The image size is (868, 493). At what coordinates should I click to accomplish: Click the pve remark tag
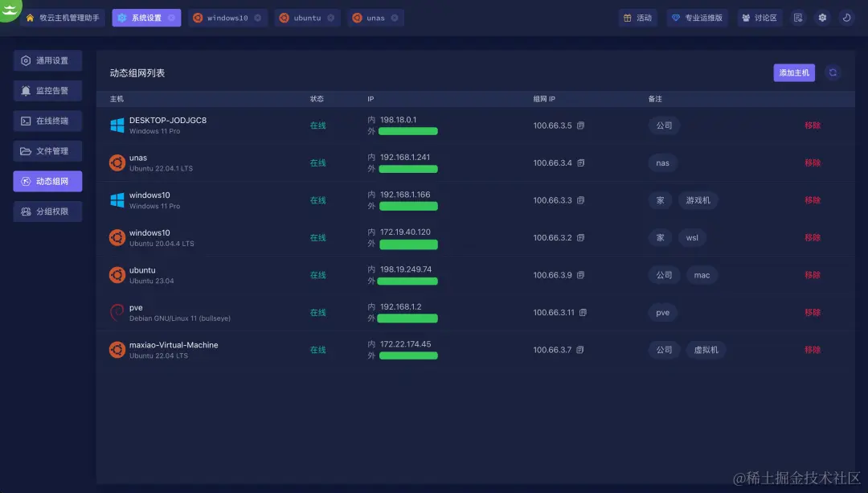(x=662, y=312)
